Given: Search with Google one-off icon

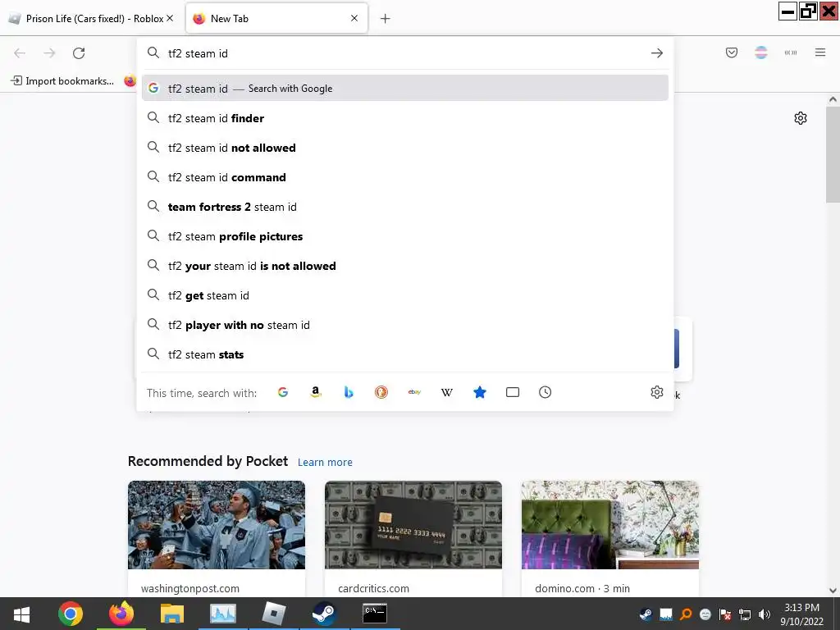Looking at the screenshot, I should point(283,392).
